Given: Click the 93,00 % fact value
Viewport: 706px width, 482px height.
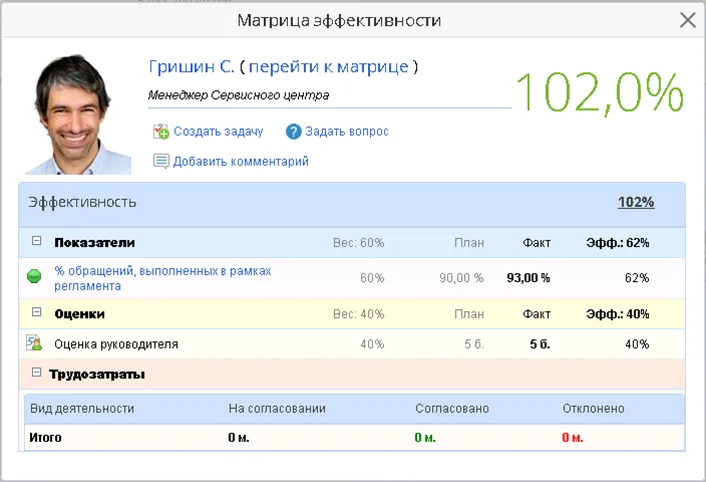Looking at the screenshot, I should pyautogui.click(x=528, y=278).
